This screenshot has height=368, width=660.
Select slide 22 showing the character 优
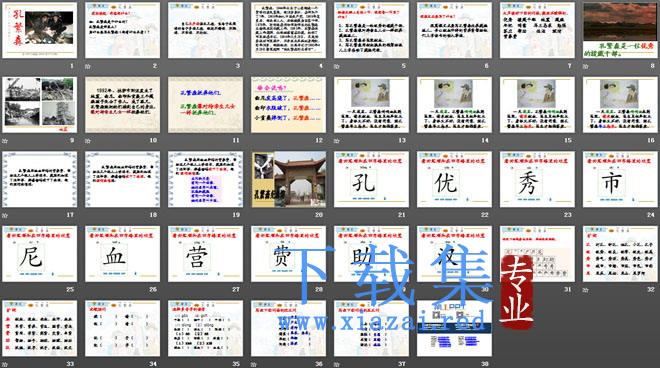click(x=454, y=179)
